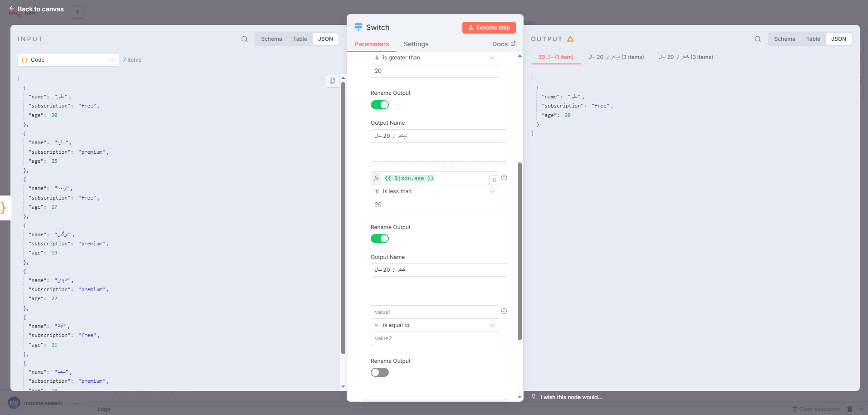Click the search icon in Output panel
Viewport: 868px width, 415px height.
758,39
